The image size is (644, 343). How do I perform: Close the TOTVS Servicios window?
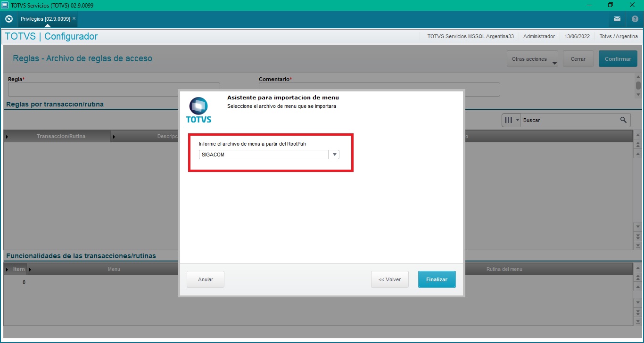coord(632,5)
